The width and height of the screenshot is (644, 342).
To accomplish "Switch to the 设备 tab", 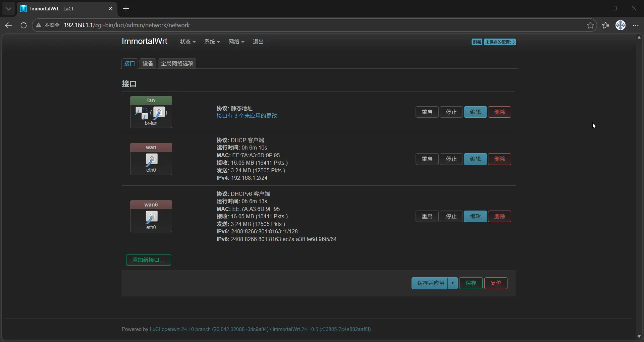I will click(148, 63).
